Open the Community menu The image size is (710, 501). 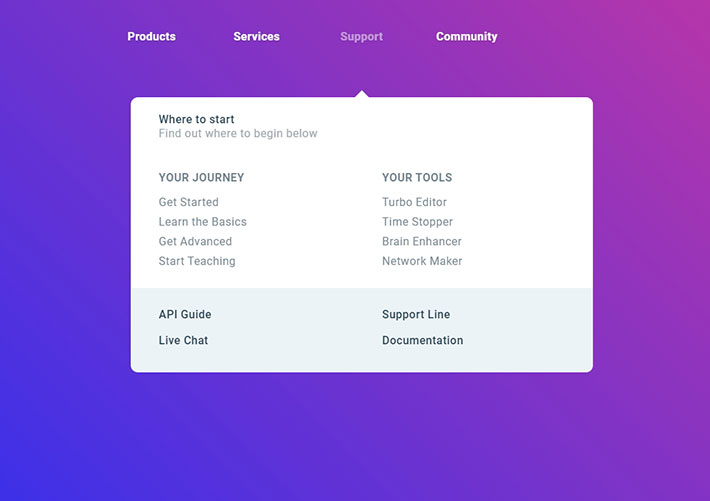click(466, 37)
